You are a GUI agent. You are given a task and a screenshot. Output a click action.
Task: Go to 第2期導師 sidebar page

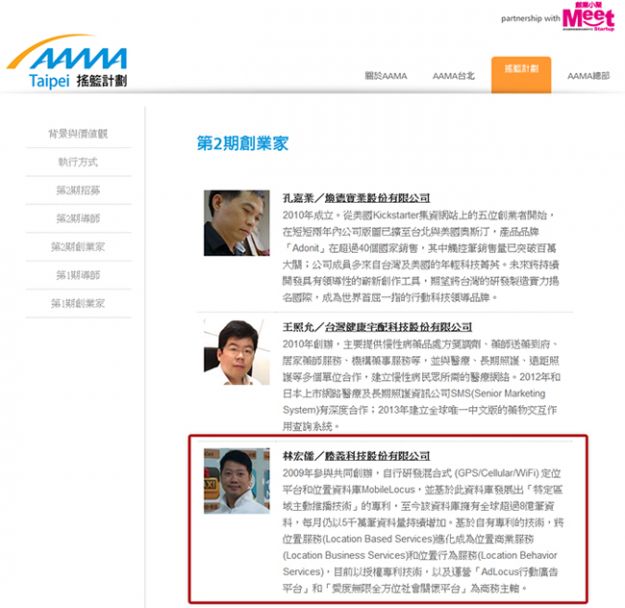pyautogui.click(x=78, y=218)
